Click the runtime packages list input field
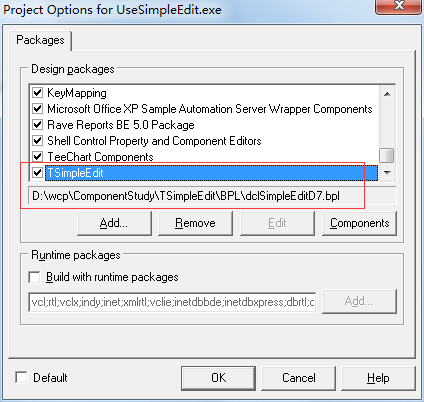Viewport: 424px width, 402px height. 172,302
